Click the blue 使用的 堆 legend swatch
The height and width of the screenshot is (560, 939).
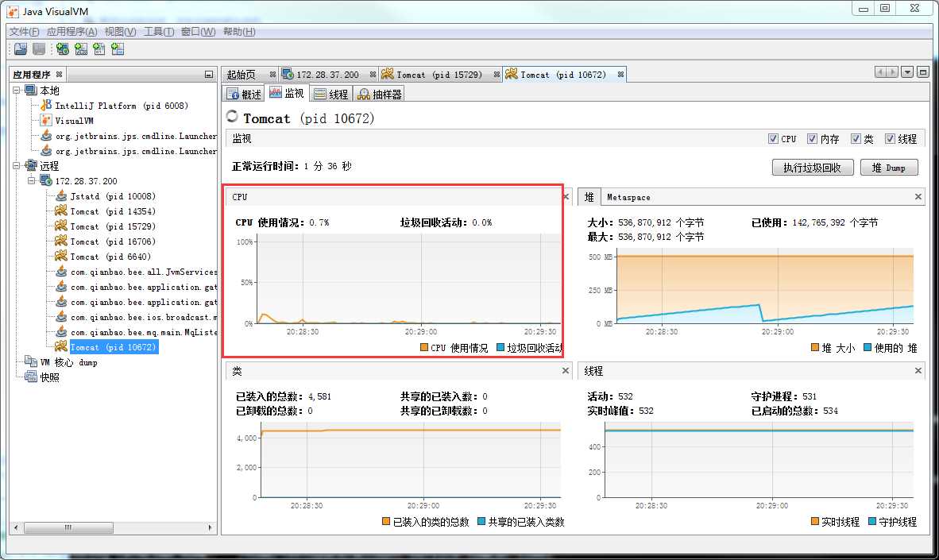tap(868, 347)
